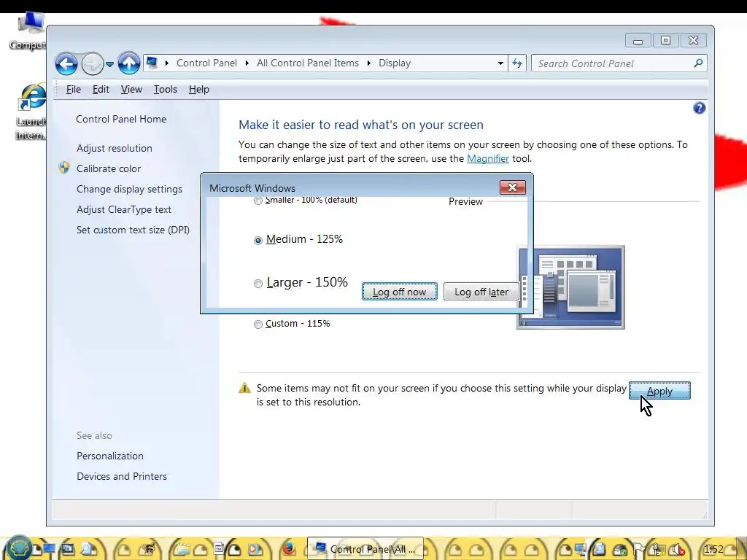Click the Firefox icon in taskbar
This screenshot has width=747, height=560.
(x=288, y=549)
